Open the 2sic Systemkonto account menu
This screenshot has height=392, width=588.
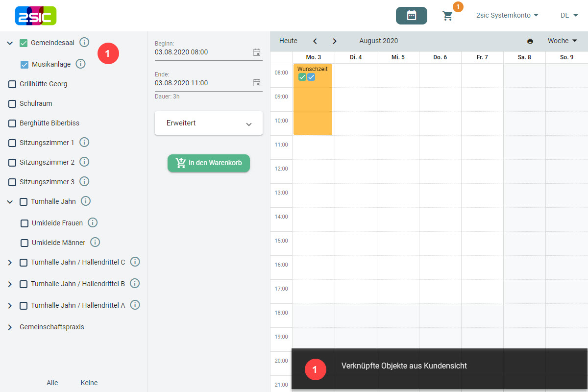[507, 16]
